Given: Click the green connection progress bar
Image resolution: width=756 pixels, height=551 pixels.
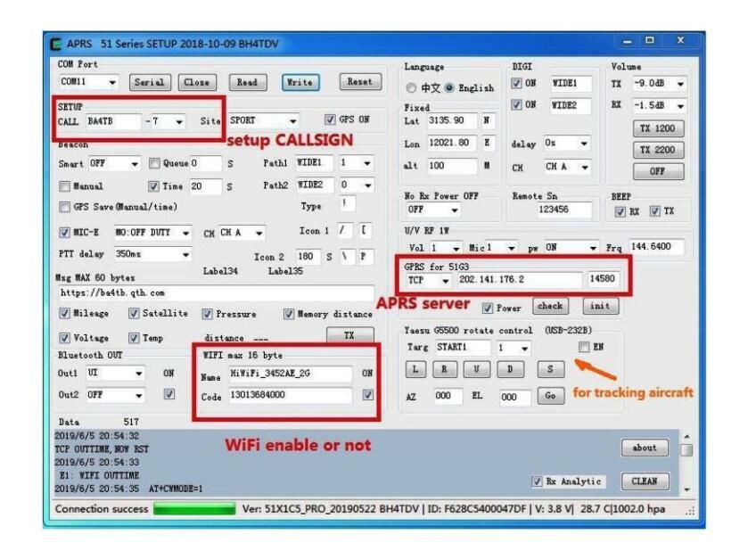Looking at the screenshot, I should pos(194,509).
